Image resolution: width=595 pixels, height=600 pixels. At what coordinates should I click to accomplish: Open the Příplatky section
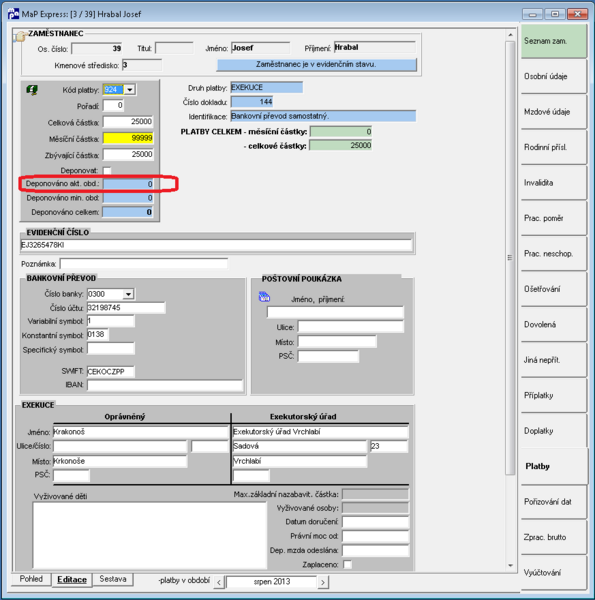(x=553, y=395)
